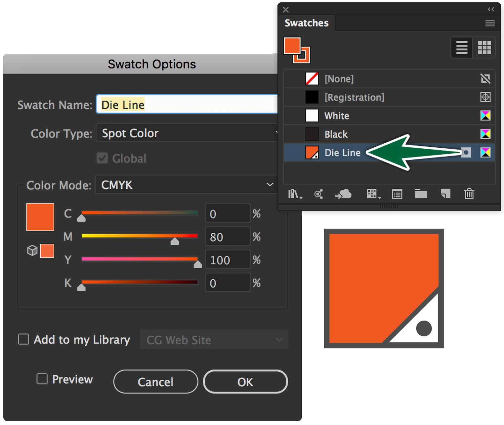Click the White swatch color thumbnail

click(x=312, y=116)
